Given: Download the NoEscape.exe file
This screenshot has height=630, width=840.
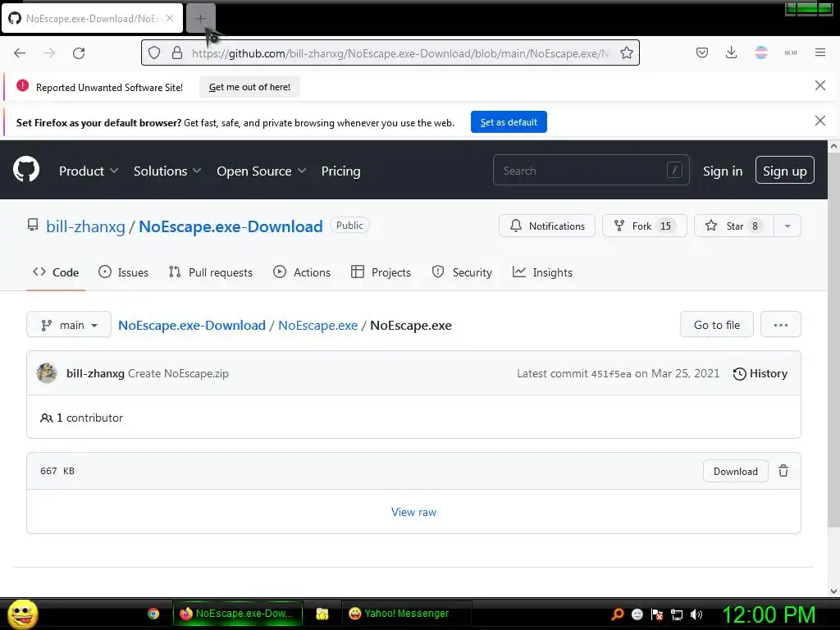Looking at the screenshot, I should click(x=736, y=472).
